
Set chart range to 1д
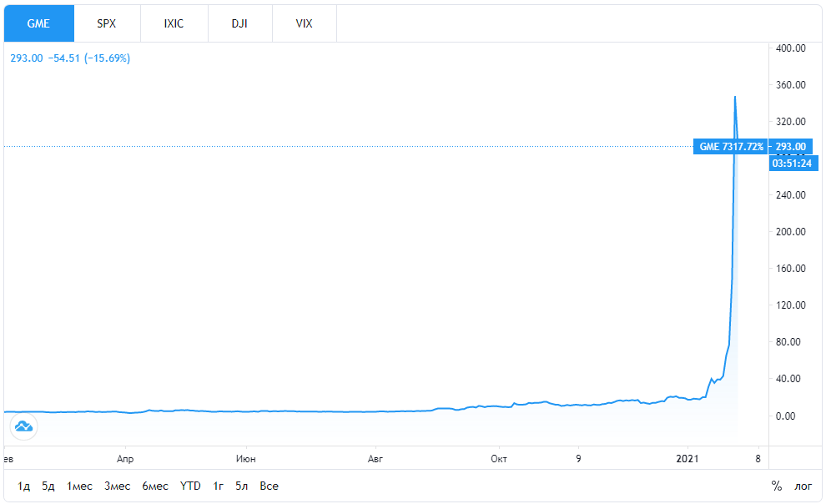pos(23,486)
